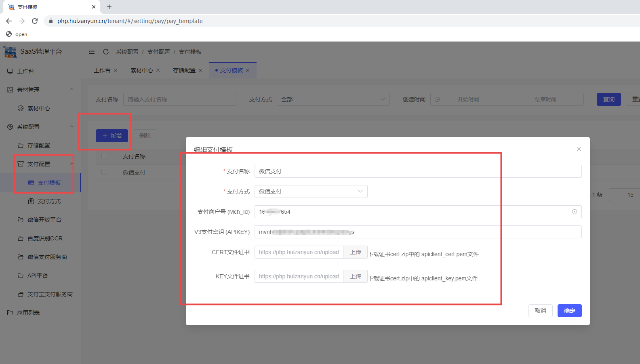
Task: Click the 支付商户号 (Mch_Id) field
Action: [418, 212]
